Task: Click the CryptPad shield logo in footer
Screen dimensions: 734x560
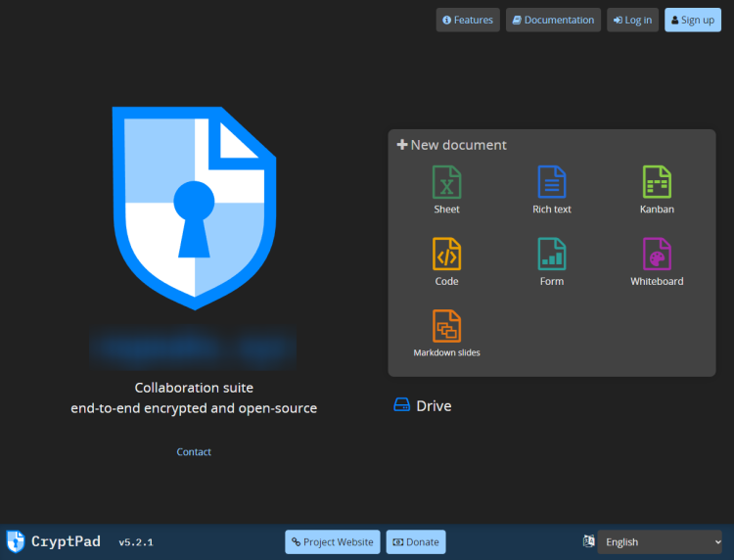Action: click(x=16, y=541)
